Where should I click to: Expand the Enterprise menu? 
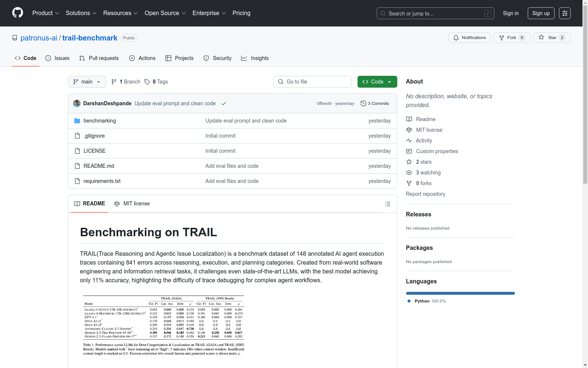pos(209,13)
